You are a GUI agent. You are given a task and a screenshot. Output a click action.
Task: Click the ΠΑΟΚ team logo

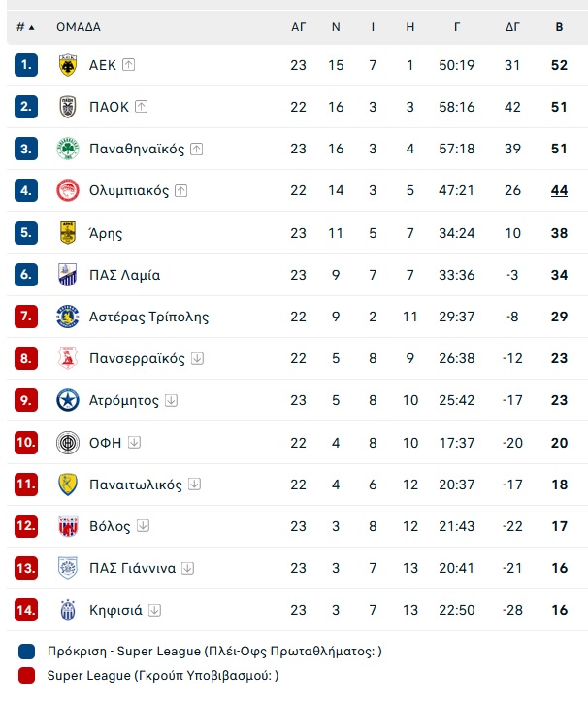click(68, 107)
